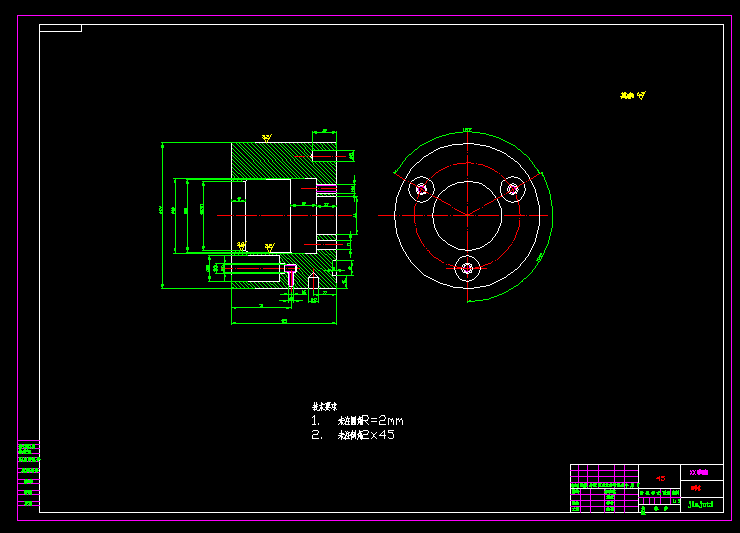Click the yellow roughness symbol atop section view
This screenshot has height=533, width=740.
tap(267, 138)
